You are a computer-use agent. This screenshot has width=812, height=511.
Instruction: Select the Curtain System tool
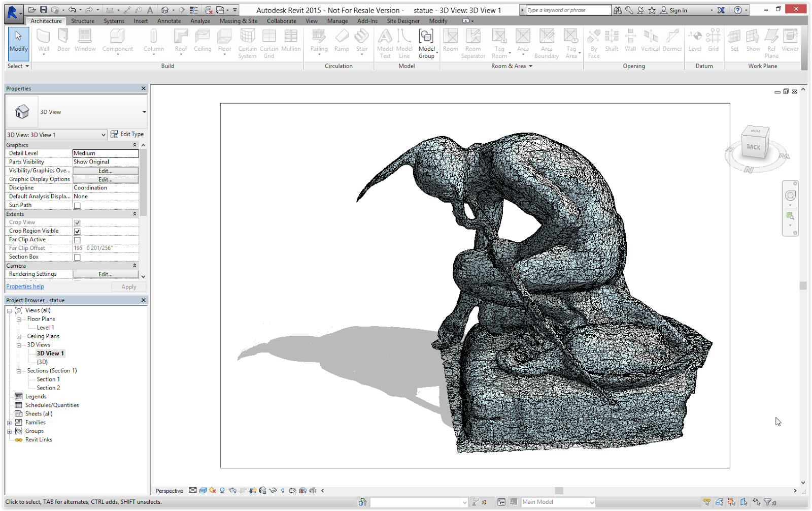tap(247, 43)
